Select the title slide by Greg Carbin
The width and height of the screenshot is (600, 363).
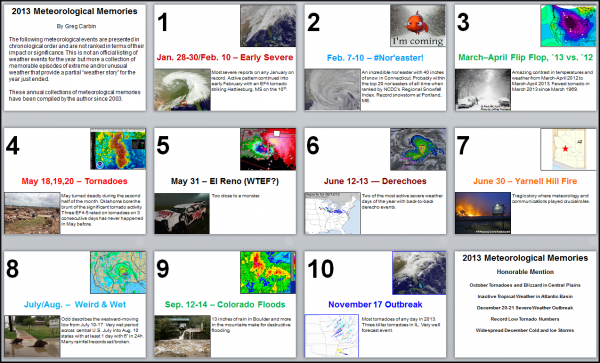[x=75, y=58]
